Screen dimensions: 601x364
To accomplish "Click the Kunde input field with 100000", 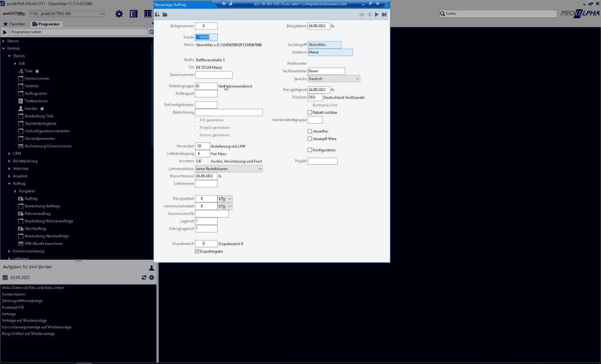I will (x=206, y=37).
